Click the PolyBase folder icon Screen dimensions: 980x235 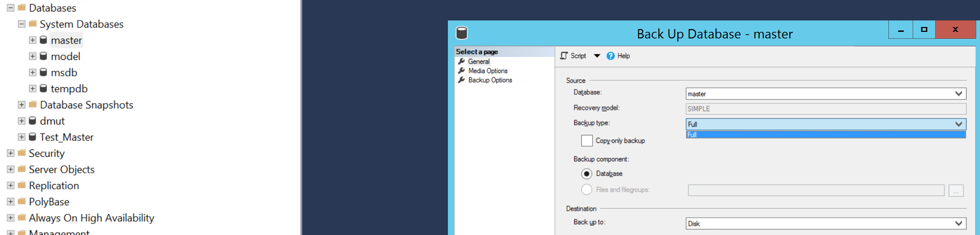click(22, 201)
